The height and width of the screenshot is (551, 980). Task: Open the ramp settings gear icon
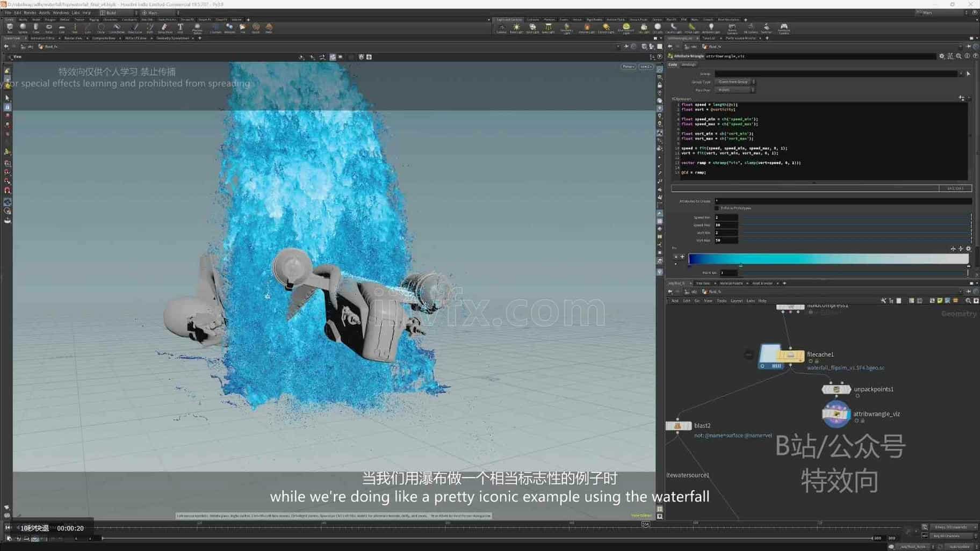coord(968,249)
